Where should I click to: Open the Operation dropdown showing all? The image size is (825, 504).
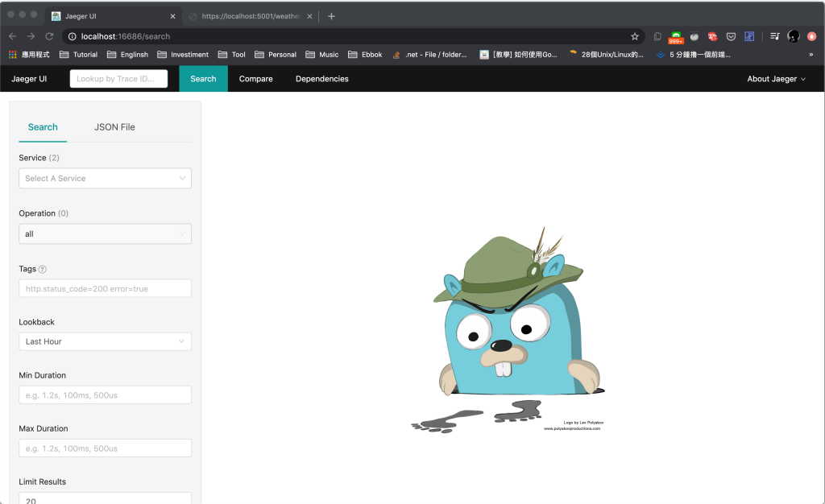106,233
